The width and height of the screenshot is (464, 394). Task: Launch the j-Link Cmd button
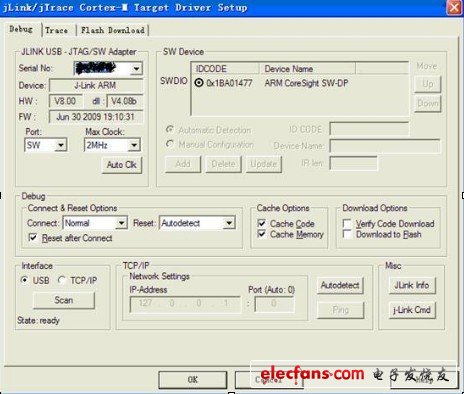point(412,310)
